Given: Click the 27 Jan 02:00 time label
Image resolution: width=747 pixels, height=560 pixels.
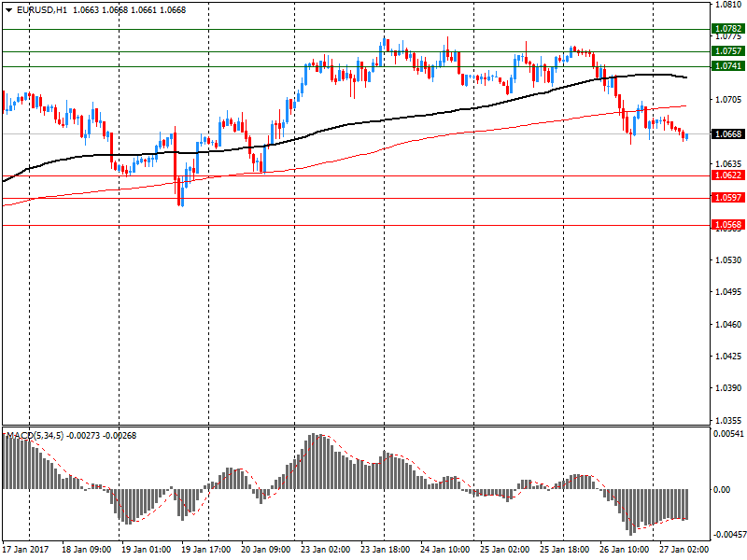Looking at the screenshot, I should click(x=684, y=549).
